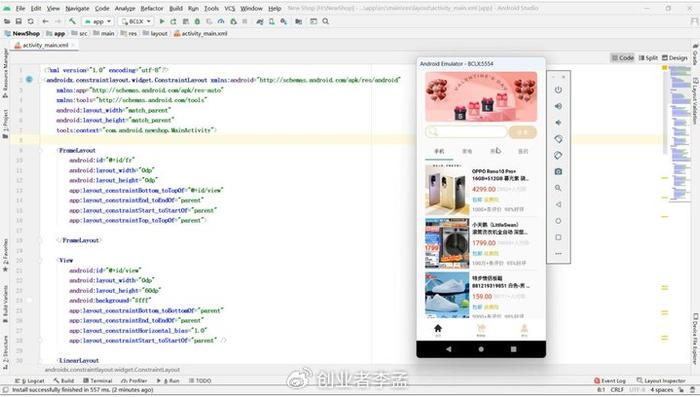Screen dimensions: 700x397
Task: Collapse the FrameLayout code fold marker
Action: (x=39, y=150)
